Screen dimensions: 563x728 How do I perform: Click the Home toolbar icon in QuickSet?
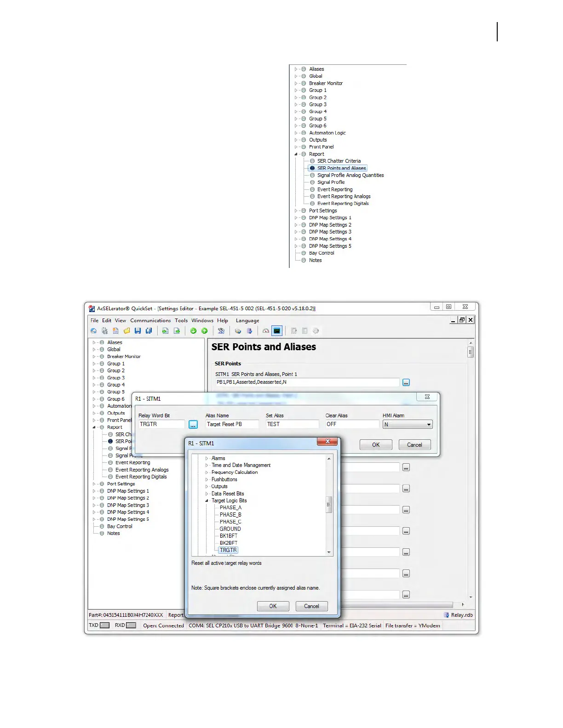coord(94,331)
